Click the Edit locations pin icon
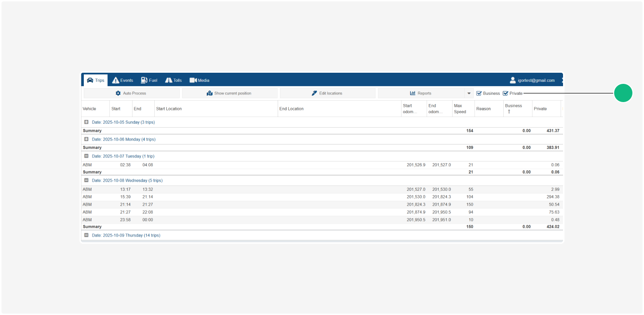The width and height of the screenshot is (644, 315). (314, 93)
